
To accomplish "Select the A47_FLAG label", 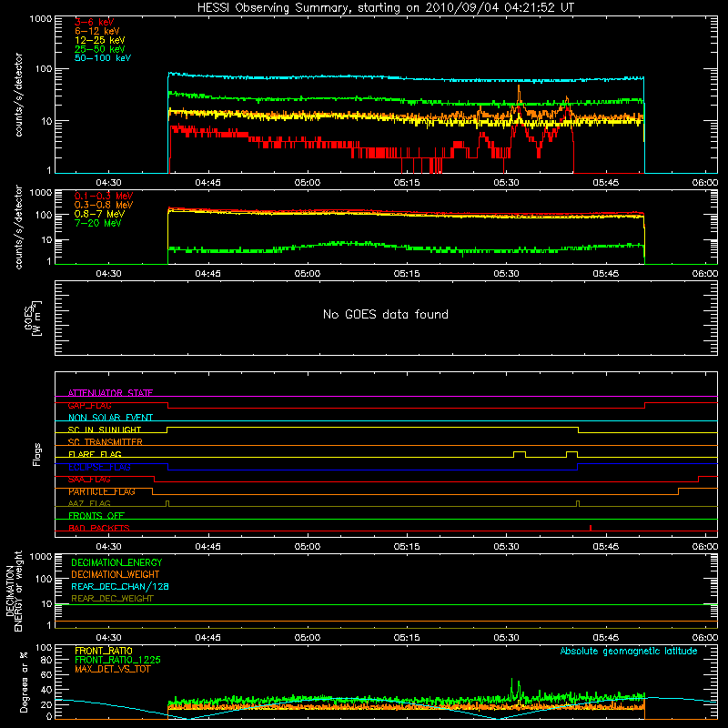I will (x=89, y=503).
